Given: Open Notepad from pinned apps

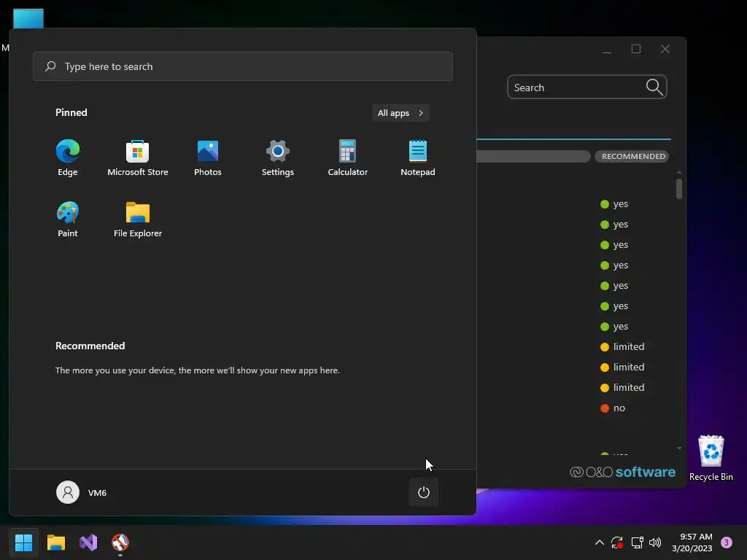Looking at the screenshot, I should 418,158.
